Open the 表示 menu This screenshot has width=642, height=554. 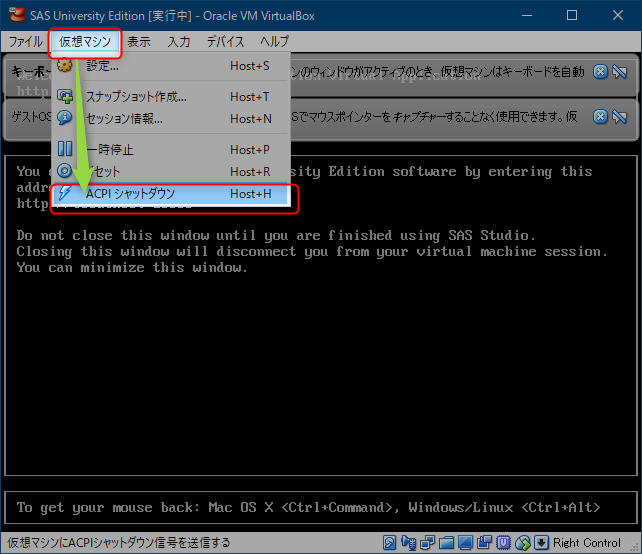point(139,41)
